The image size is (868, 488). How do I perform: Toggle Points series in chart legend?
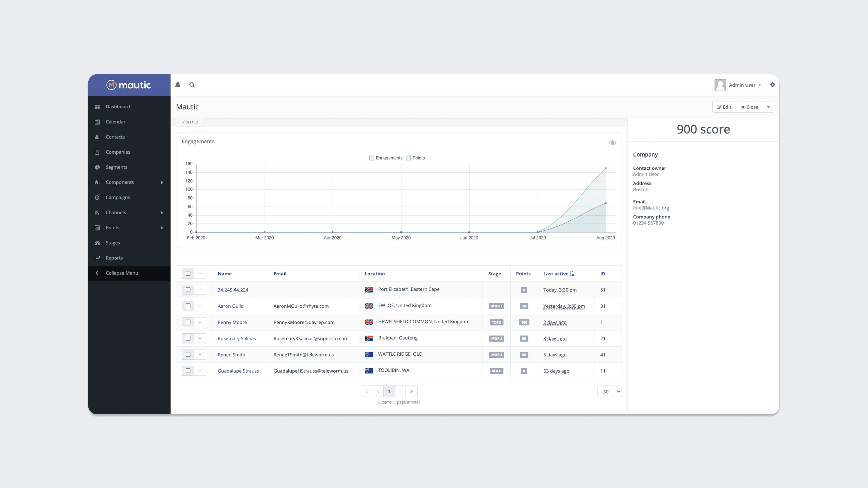click(415, 158)
